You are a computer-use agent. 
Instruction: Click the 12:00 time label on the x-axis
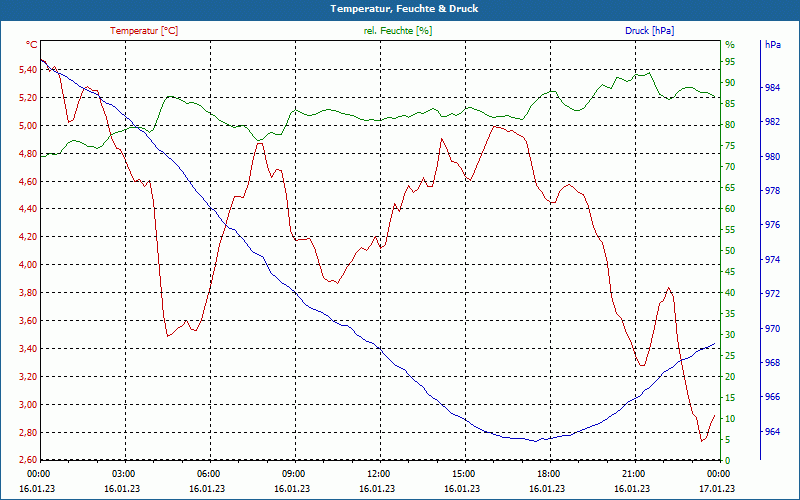pos(378,473)
